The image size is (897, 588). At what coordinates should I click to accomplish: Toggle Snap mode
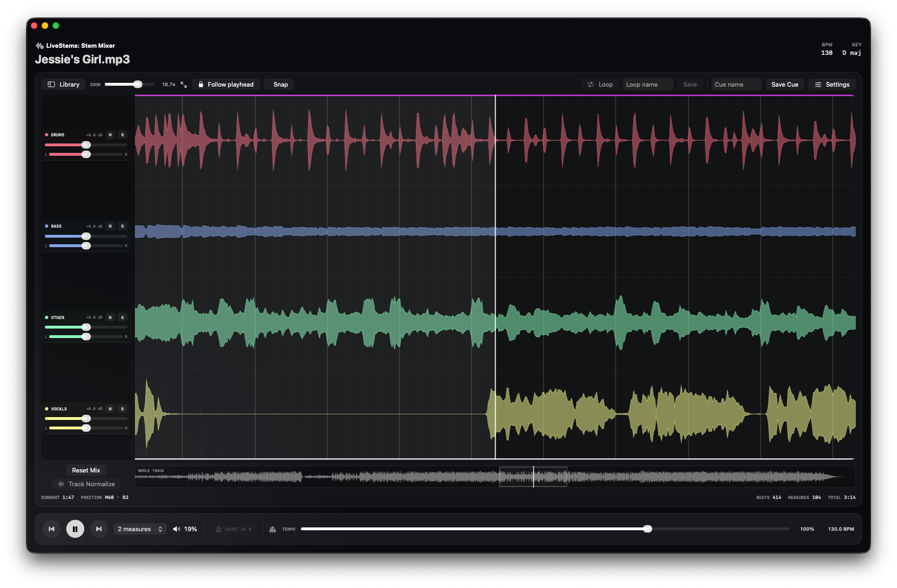click(280, 84)
